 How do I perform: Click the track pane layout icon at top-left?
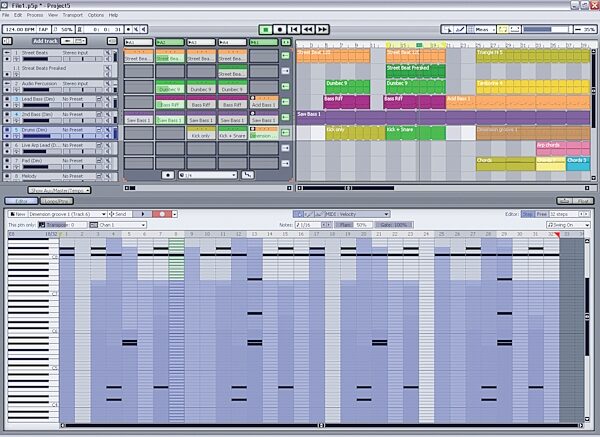[x=7, y=41]
